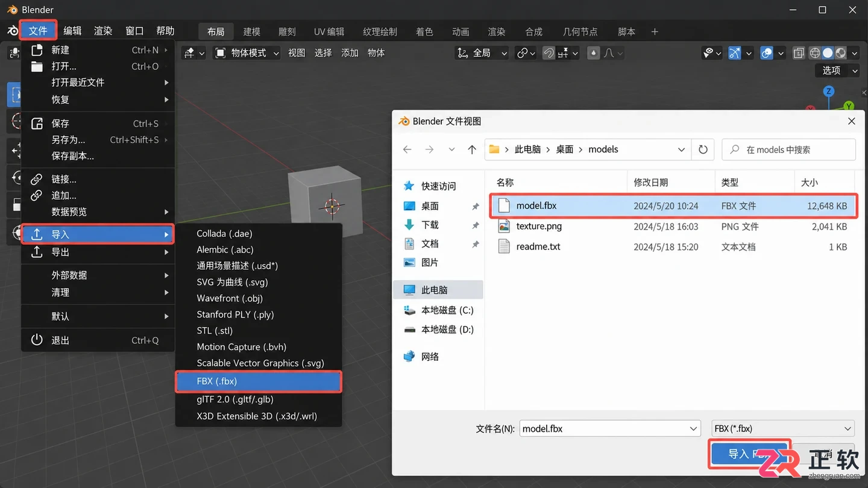Open the pivot point dropdown in viewport header
This screenshot has height=488, width=868.
coord(526,53)
